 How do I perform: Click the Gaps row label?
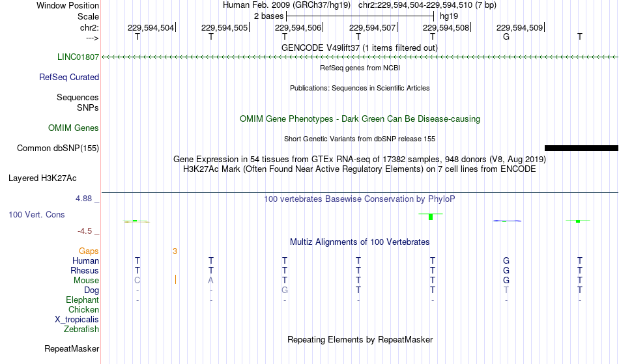tap(89, 251)
